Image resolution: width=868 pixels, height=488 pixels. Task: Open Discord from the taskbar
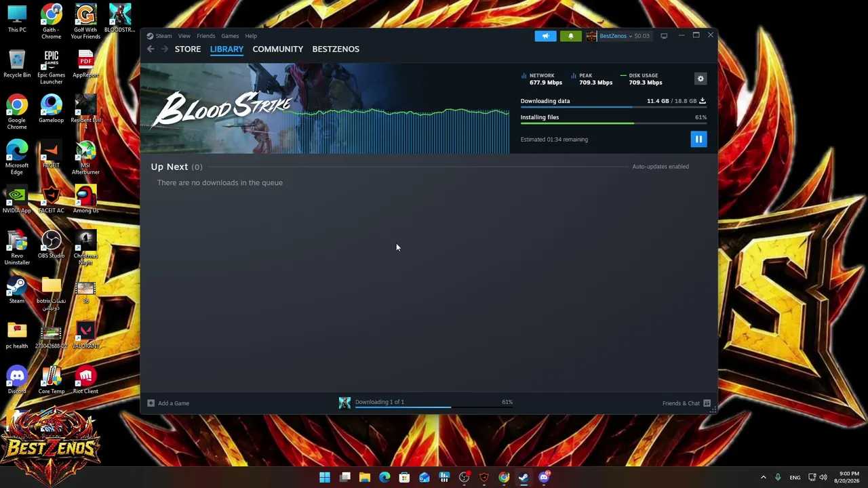tap(544, 477)
